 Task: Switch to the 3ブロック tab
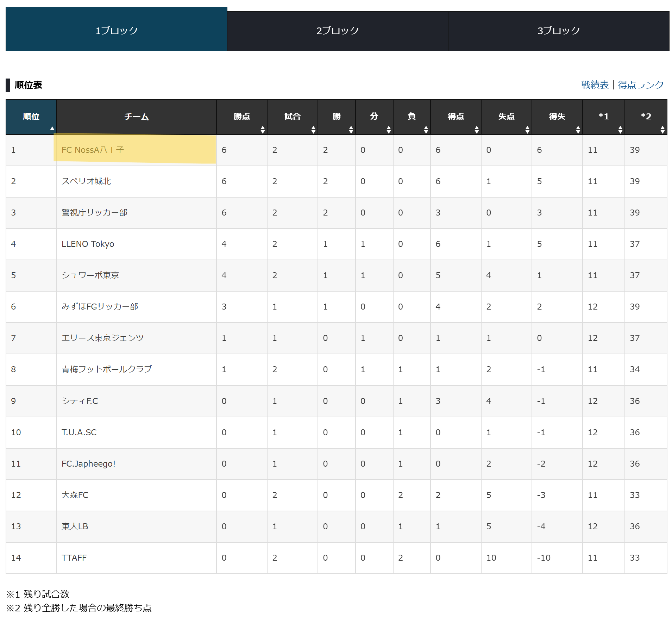coord(559,31)
